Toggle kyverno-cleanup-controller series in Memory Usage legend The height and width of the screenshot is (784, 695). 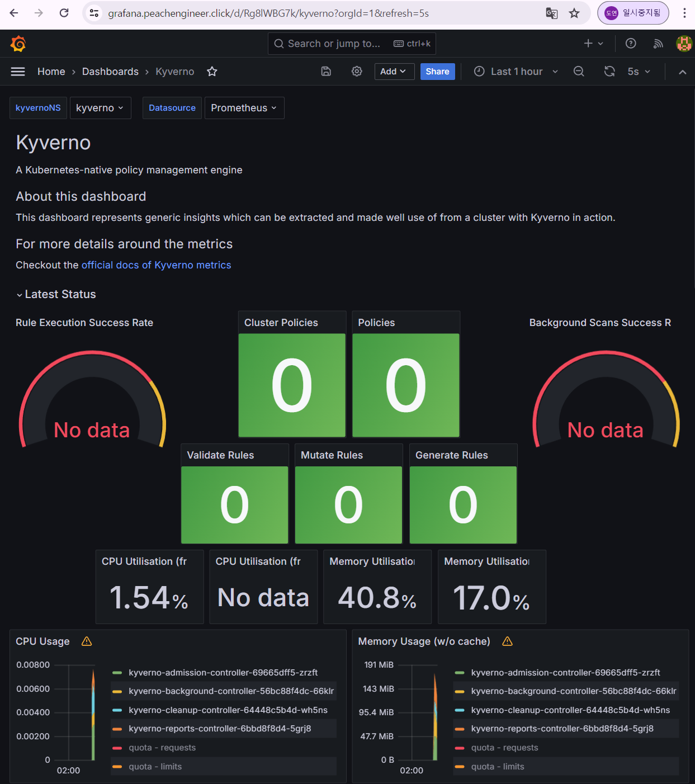[570, 710]
